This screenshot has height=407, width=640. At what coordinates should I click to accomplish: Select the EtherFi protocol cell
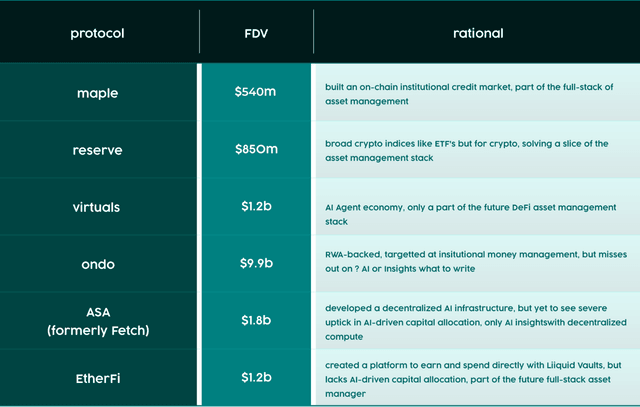97,378
